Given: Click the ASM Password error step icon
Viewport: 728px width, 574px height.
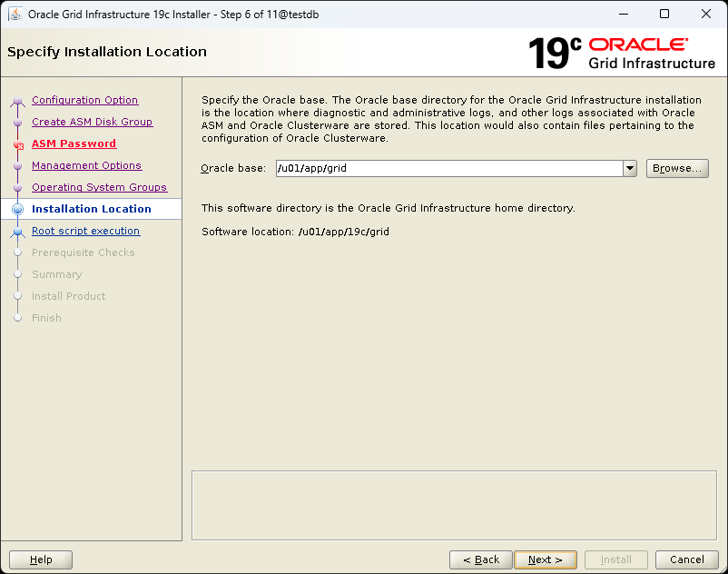Looking at the screenshot, I should [18, 145].
